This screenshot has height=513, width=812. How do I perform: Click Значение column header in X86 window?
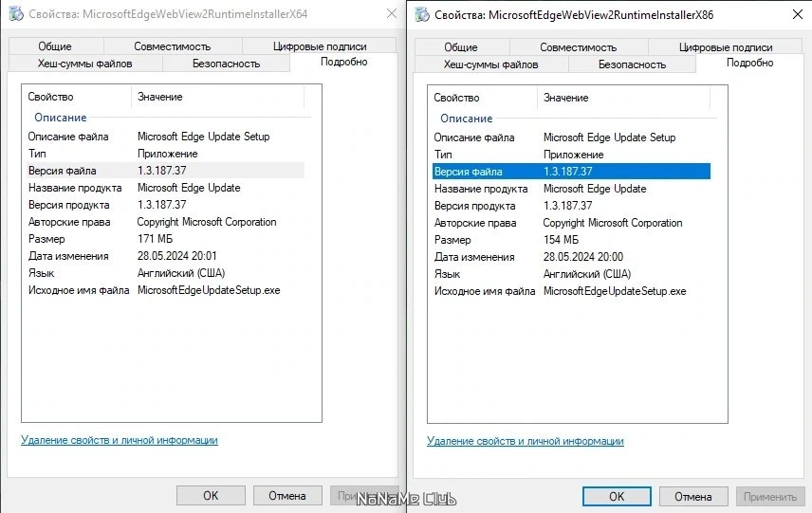click(623, 98)
